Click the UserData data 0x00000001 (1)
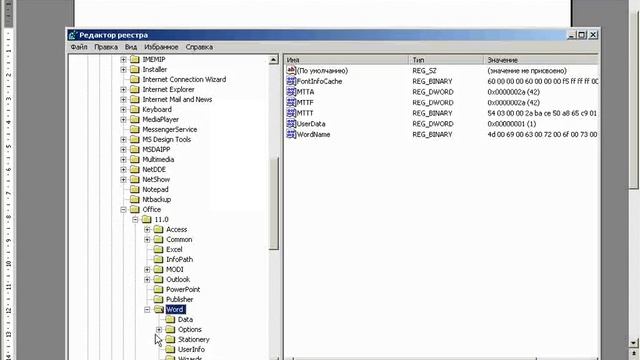Viewport: 640px width, 360px height. 511,124
